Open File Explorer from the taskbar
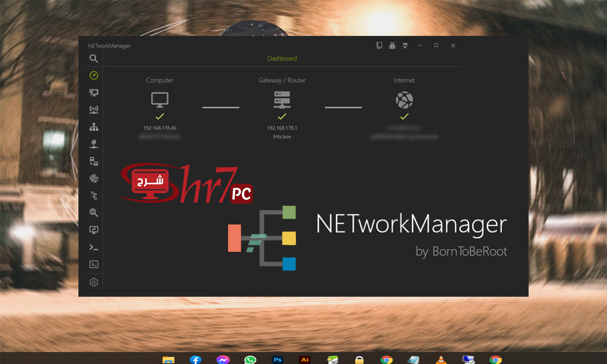This screenshot has width=607, height=364. click(168, 359)
